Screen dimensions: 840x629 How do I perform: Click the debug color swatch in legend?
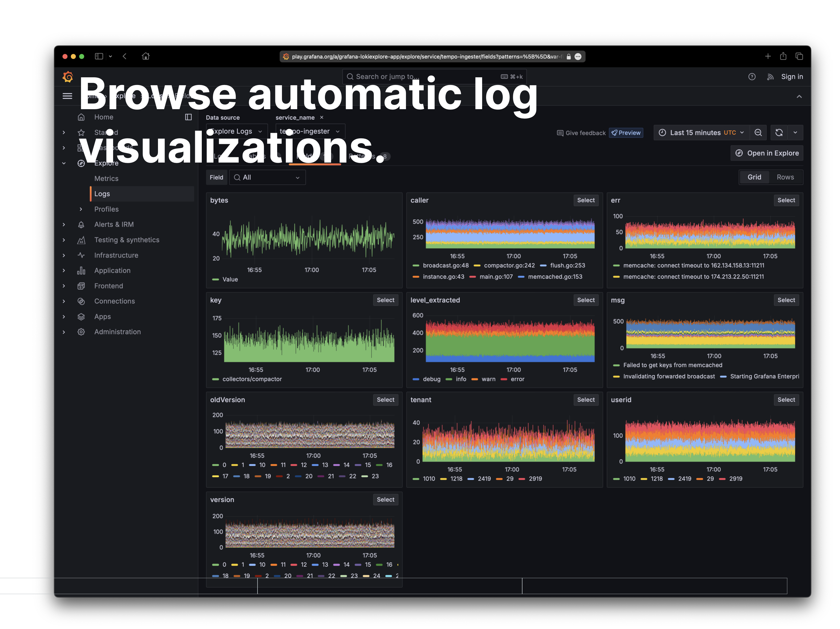point(416,379)
